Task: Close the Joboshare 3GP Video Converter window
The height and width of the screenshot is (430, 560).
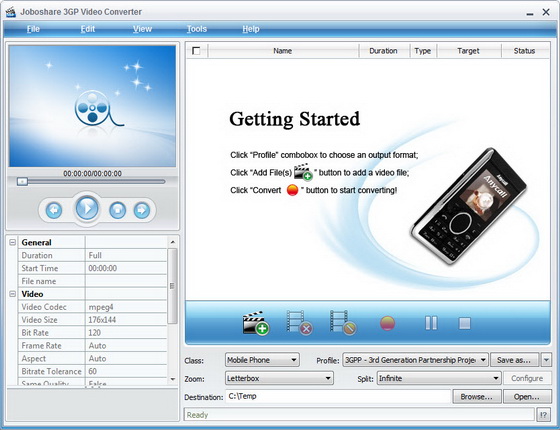Action: click(546, 12)
